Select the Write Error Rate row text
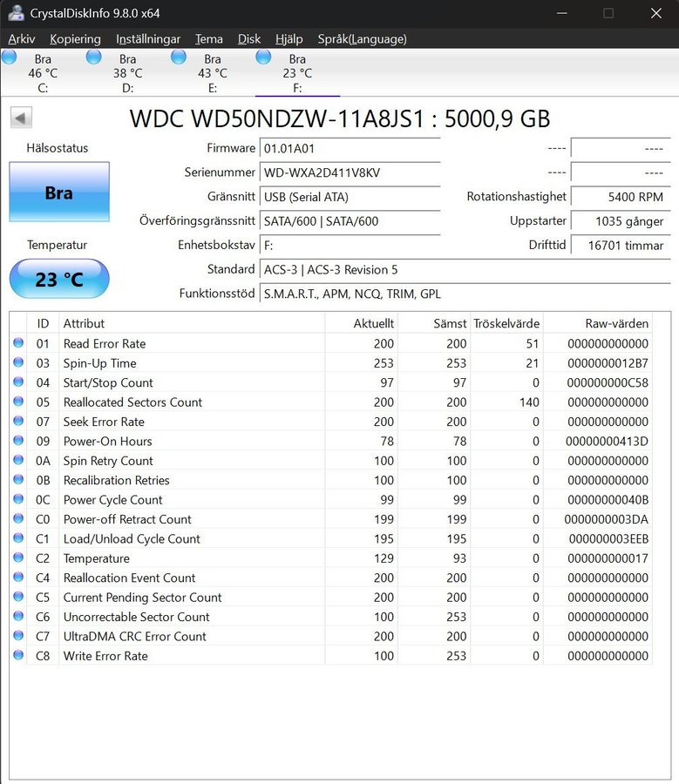The height and width of the screenshot is (784, 679). (x=105, y=655)
